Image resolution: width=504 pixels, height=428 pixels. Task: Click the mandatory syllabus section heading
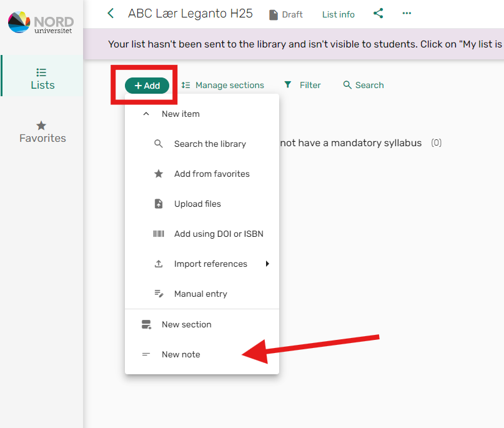[351, 143]
